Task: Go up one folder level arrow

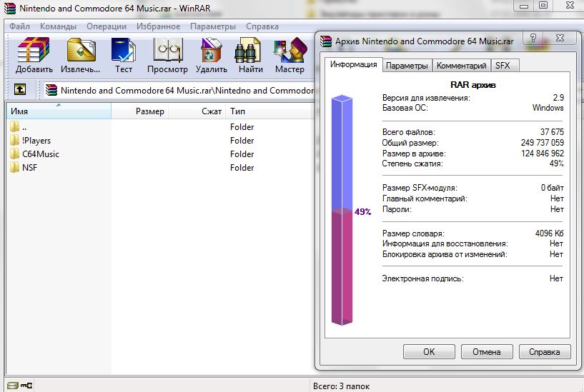Action: pyautogui.click(x=20, y=90)
